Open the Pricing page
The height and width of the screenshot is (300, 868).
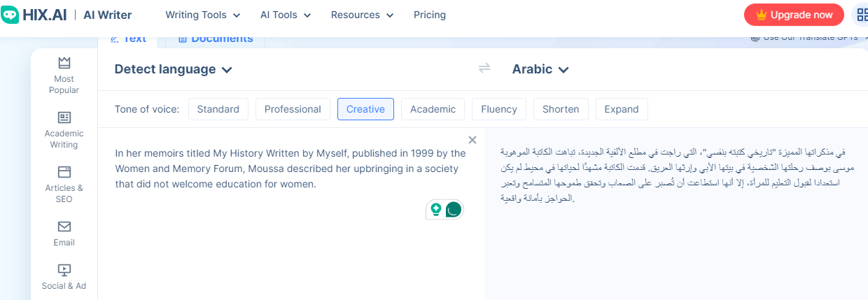(430, 15)
